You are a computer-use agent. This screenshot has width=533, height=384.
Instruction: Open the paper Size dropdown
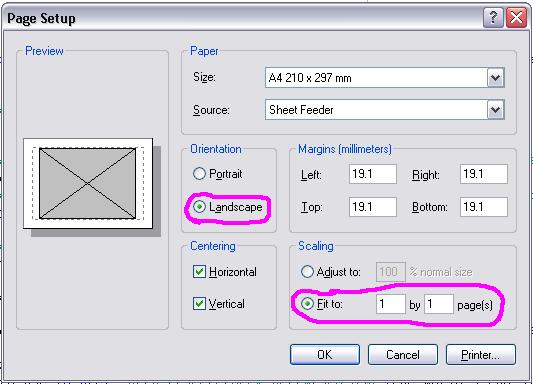tap(495, 77)
